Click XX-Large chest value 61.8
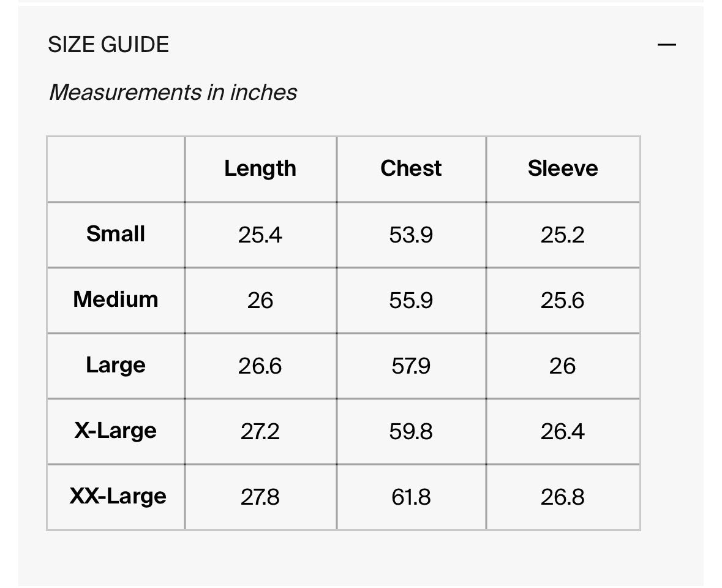 coord(411,497)
